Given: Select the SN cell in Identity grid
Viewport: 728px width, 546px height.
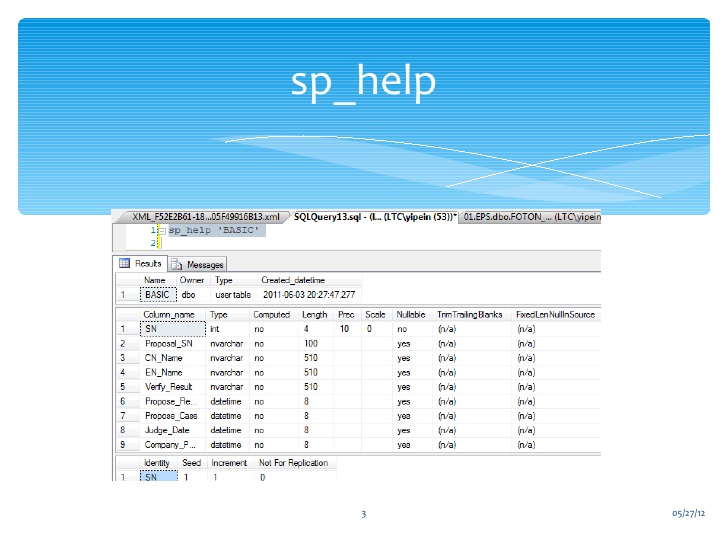Looking at the screenshot, I should click(x=152, y=478).
